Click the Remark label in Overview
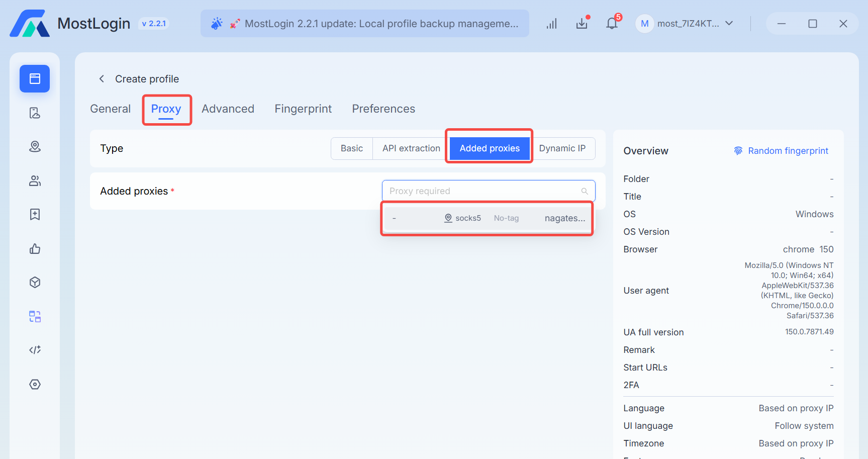 (639, 350)
